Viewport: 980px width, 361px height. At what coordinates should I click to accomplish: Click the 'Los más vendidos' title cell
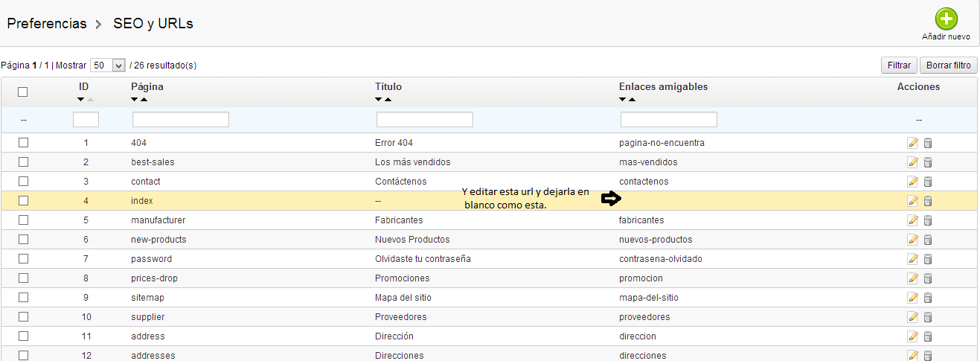coord(412,162)
